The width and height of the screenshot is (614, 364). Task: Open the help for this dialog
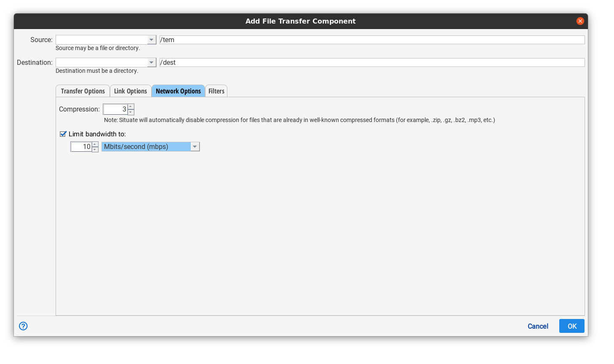coord(23,326)
